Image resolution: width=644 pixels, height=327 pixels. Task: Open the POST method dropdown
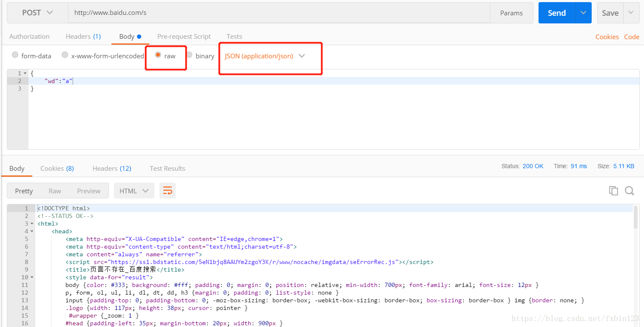(37, 13)
